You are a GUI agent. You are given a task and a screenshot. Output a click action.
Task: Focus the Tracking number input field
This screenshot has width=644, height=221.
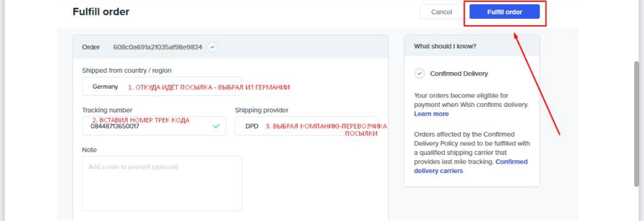tap(149, 126)
